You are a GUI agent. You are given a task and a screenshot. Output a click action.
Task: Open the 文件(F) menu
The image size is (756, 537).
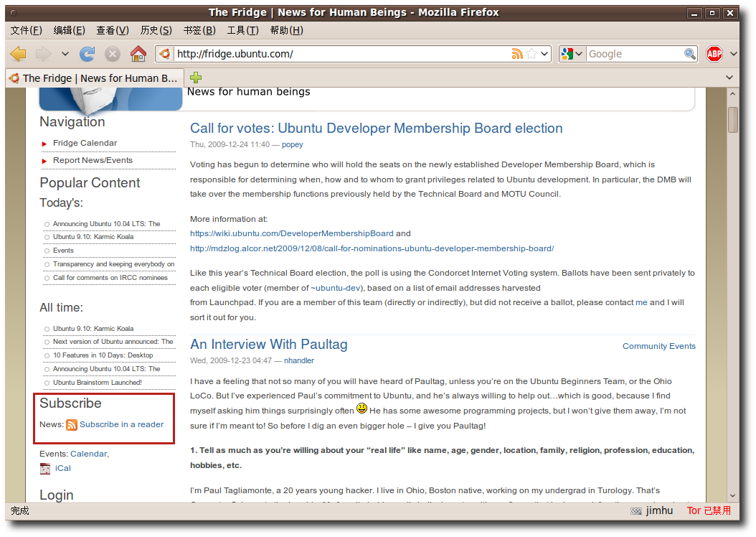[27, 30]
